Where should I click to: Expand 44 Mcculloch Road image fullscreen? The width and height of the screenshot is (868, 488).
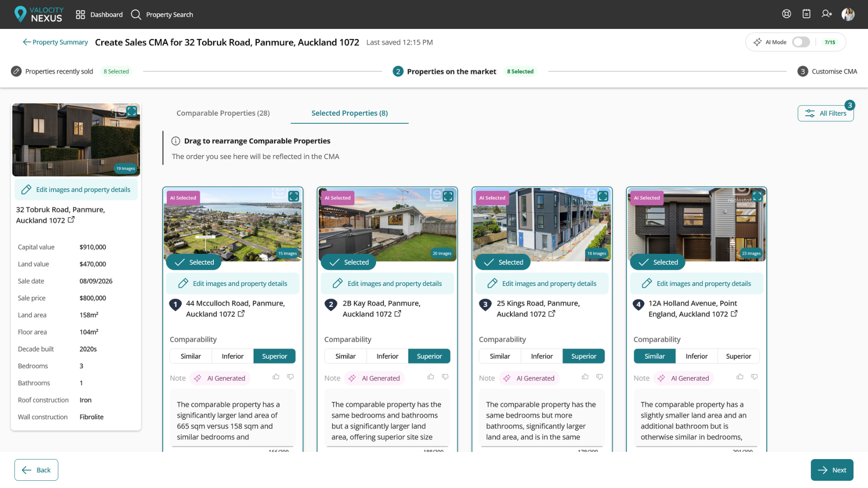(294, 196)
